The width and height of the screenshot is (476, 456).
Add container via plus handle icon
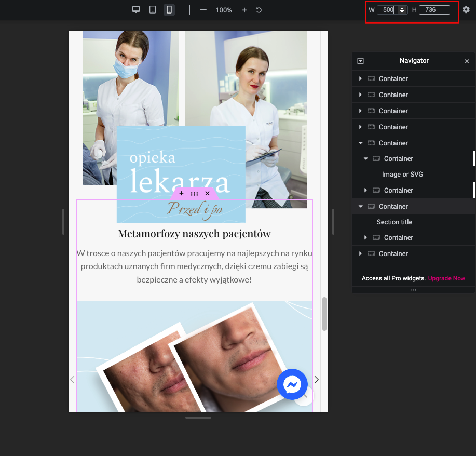click(181, 194)
